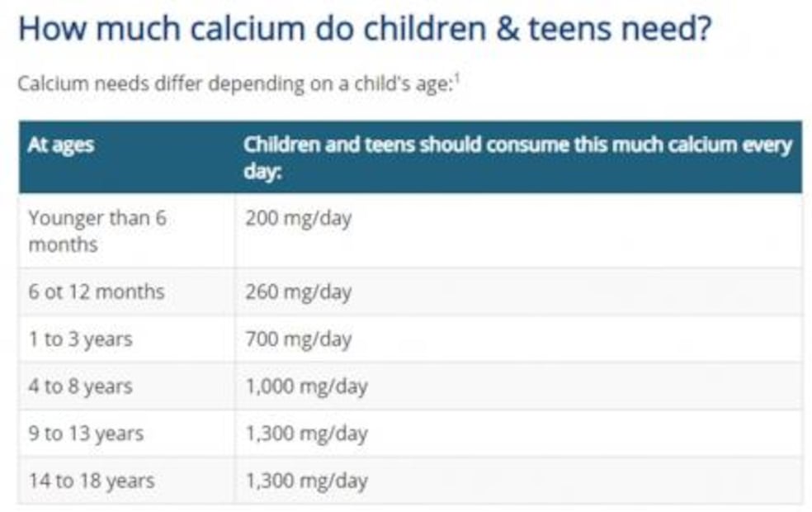
Task: Click the '700 mg/day' value
Action: coord(298,339)
